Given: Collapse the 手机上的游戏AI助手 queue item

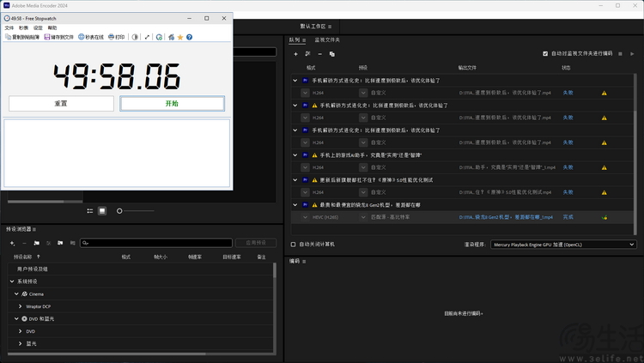Looking at the screenshot, I should coord(295,155).
